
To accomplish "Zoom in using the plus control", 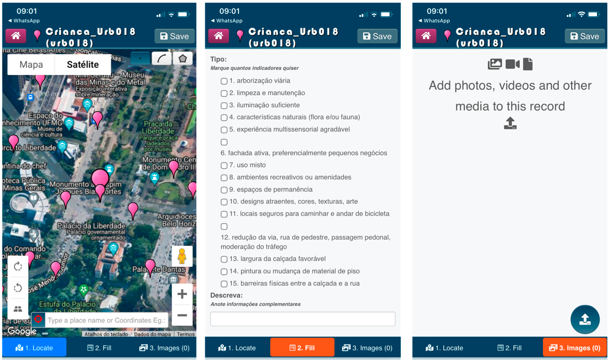I will pyautogui.click(x=182, y=294).
